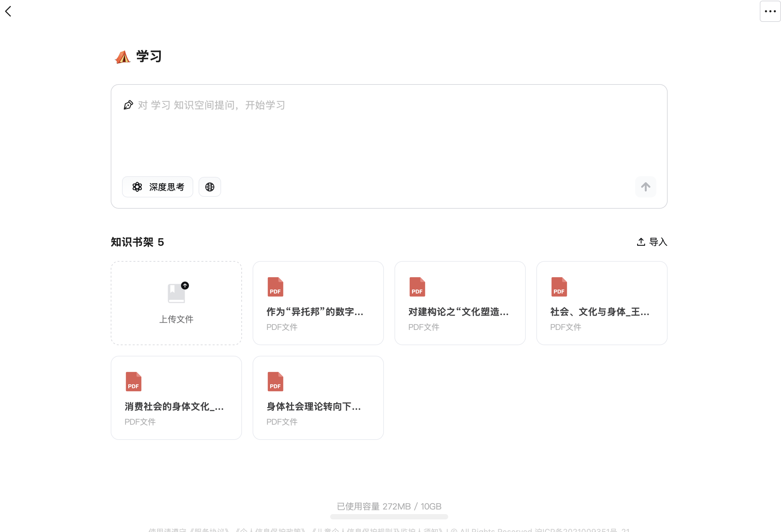The image size is (781, 532).
Task: Enable 深度思考 deep thinking mode
Action: [157, 187]
